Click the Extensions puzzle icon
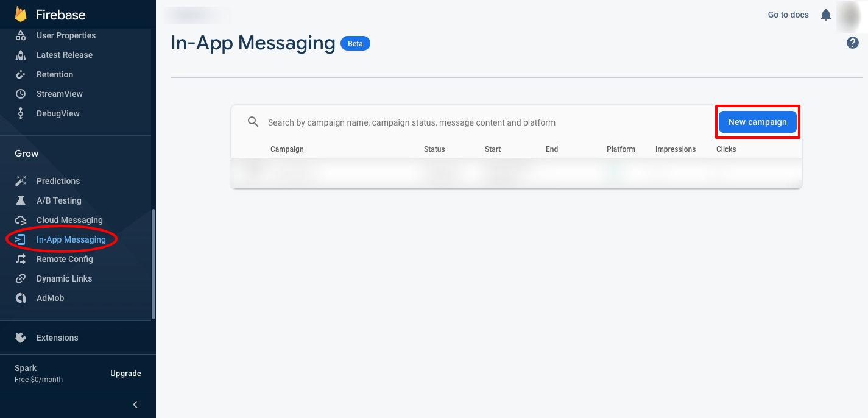 [21, 338]
